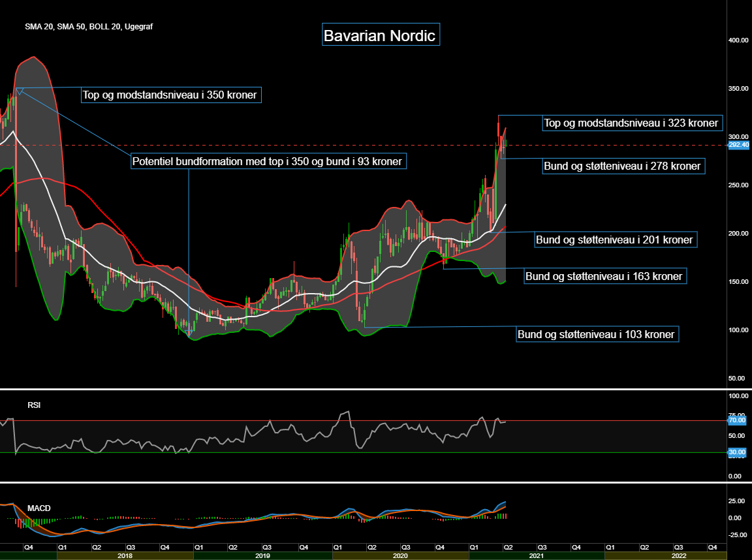Click the 150.00 price axis label
The width and height of the screenshot is (752, 560).
(738, 282)
